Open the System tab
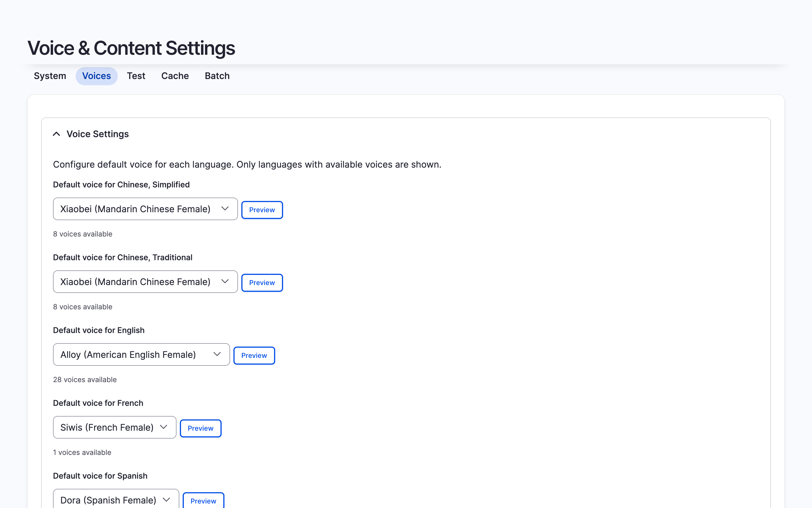Screen dimensions: 812x508 click(50, 76)
